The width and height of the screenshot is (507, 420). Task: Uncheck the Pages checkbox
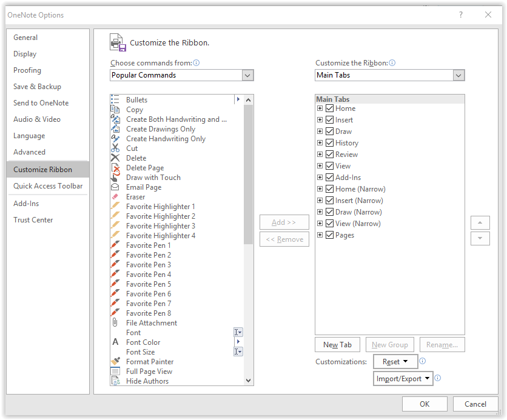(x=329, y=235)
